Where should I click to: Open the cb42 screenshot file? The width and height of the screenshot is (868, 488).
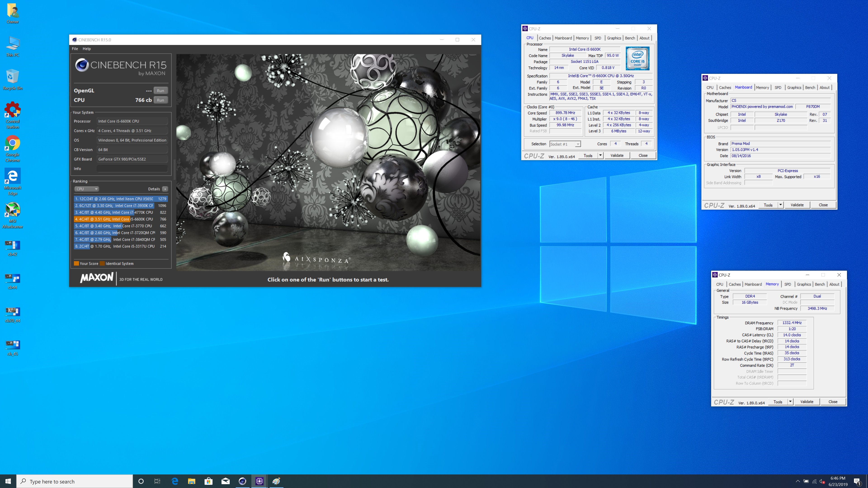point(12,248)
